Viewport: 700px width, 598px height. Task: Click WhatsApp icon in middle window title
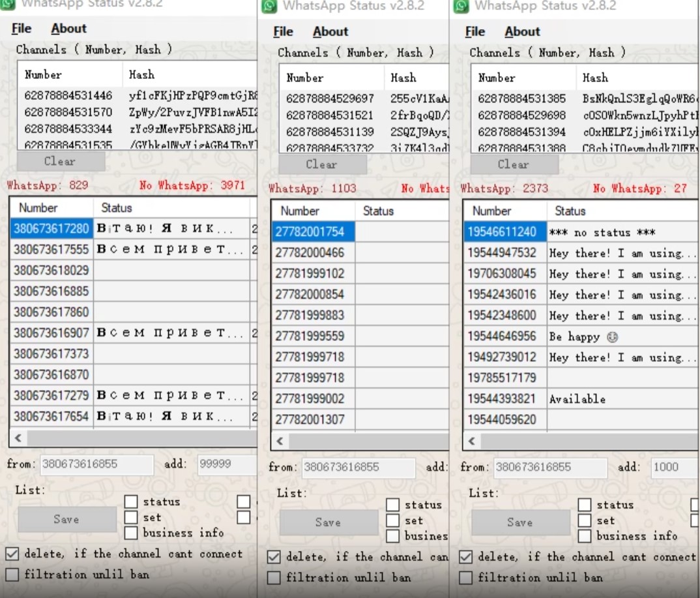pyautogui.click(x=269, y=7)
